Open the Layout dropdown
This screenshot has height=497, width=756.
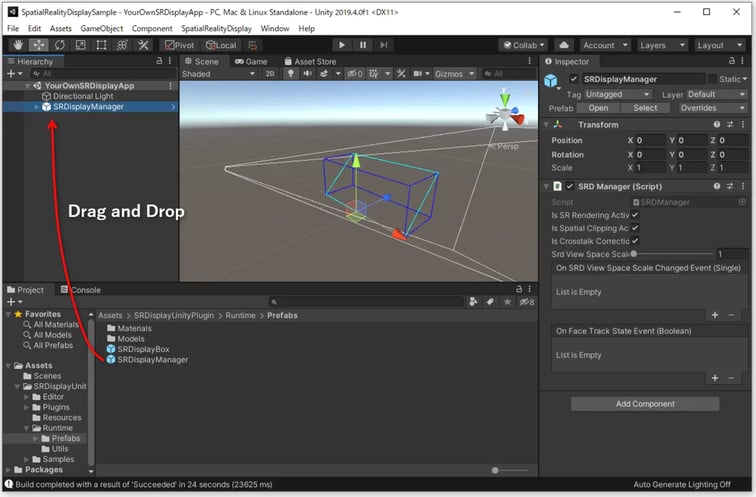pos(719,45)
